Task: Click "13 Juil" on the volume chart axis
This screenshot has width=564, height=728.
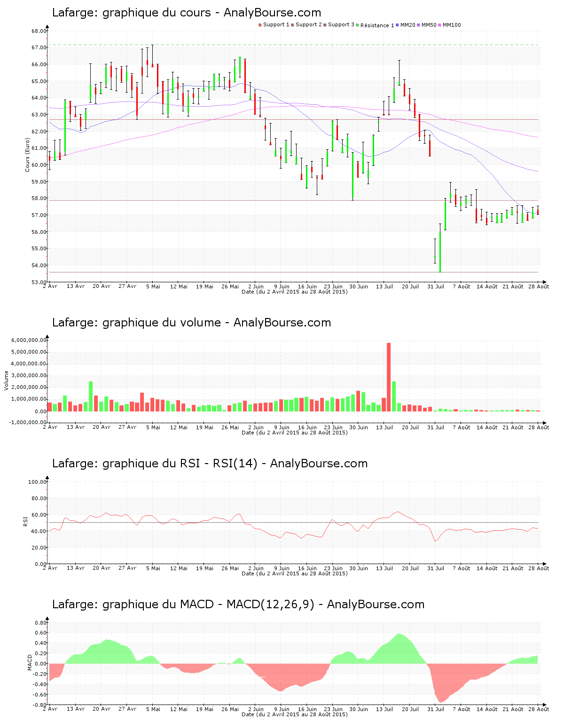Action: (x=384, y=427)
